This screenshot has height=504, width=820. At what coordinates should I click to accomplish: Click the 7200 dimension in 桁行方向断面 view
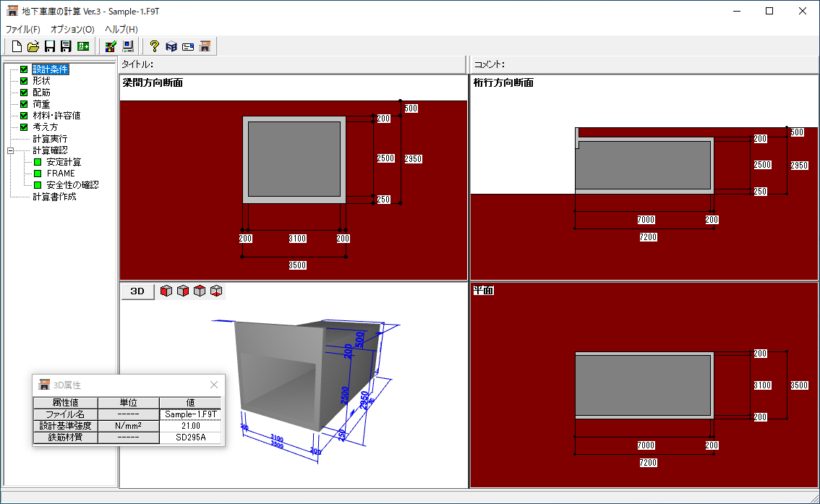[x=648, y=237]
